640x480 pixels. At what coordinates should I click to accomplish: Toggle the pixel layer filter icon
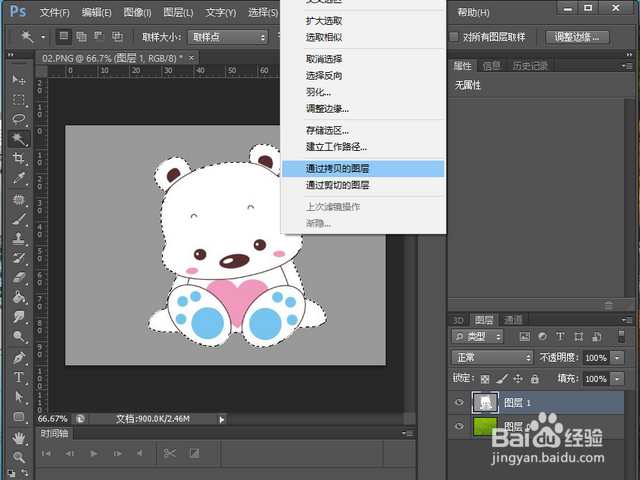[524, 336]
